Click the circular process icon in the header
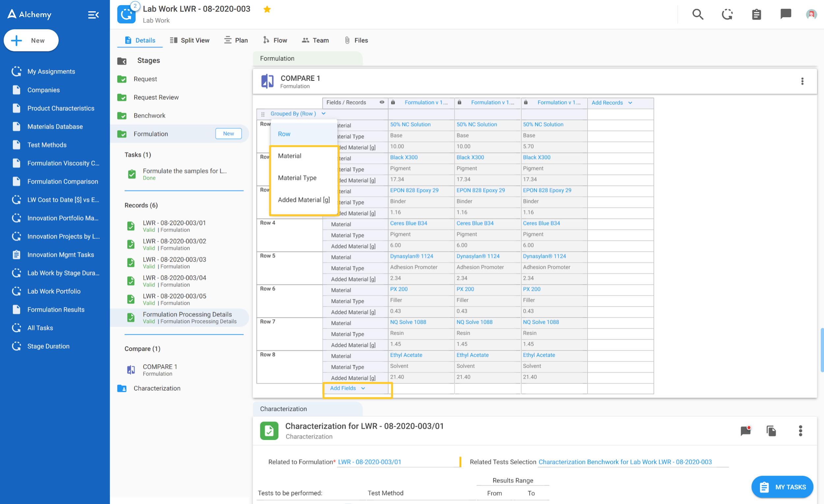 pos(727,14)
